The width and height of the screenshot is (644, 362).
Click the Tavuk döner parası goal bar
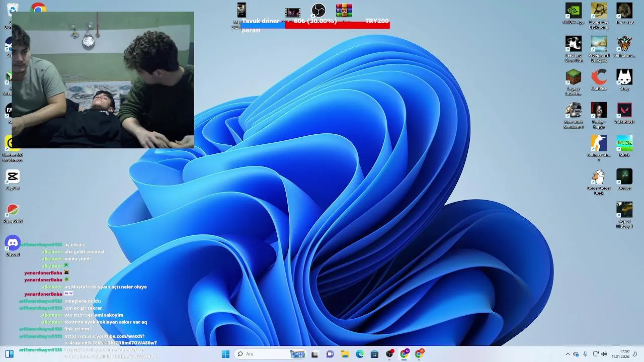(315, 25)
